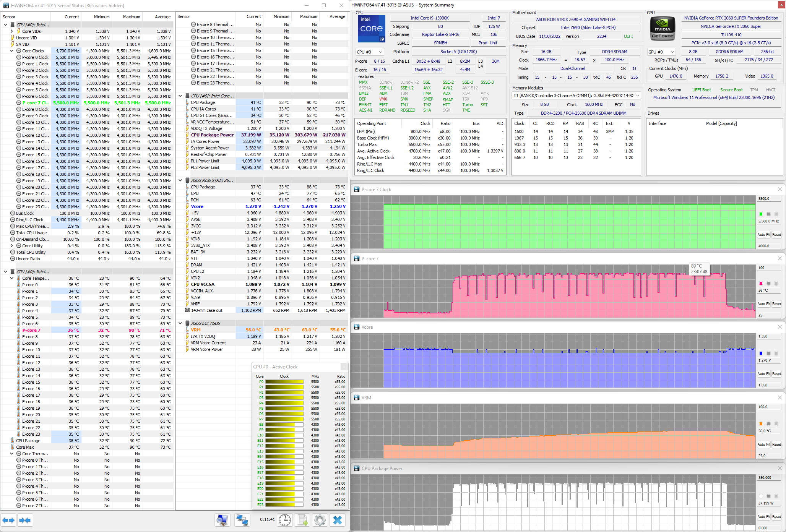Click the remote network computers icon
786x532 pixels.
(x=242, y=520)
